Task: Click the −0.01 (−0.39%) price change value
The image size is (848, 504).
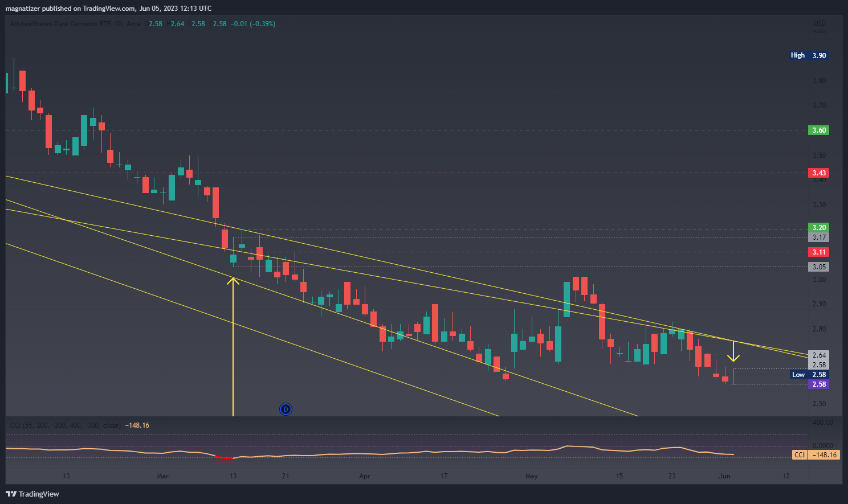Action: [253, 24]
